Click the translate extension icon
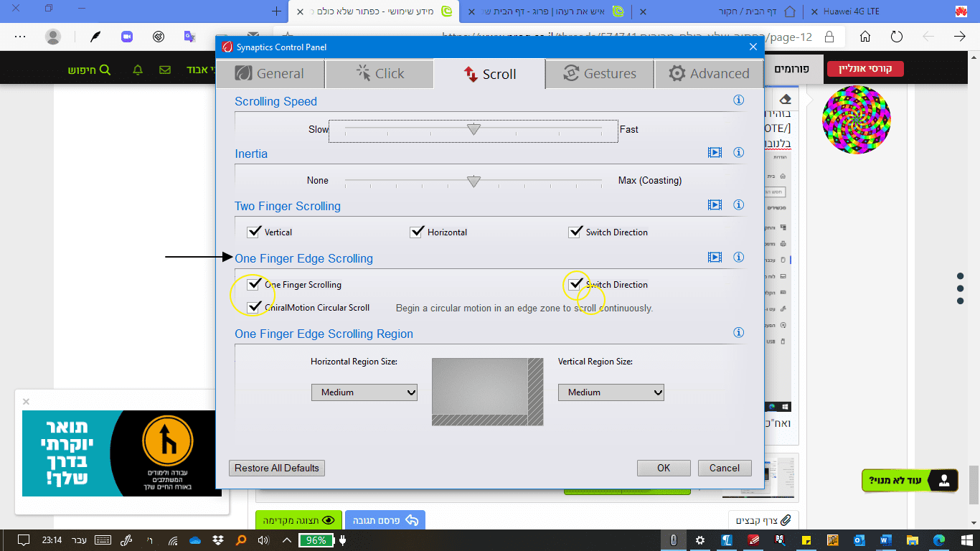 point(189,37)
